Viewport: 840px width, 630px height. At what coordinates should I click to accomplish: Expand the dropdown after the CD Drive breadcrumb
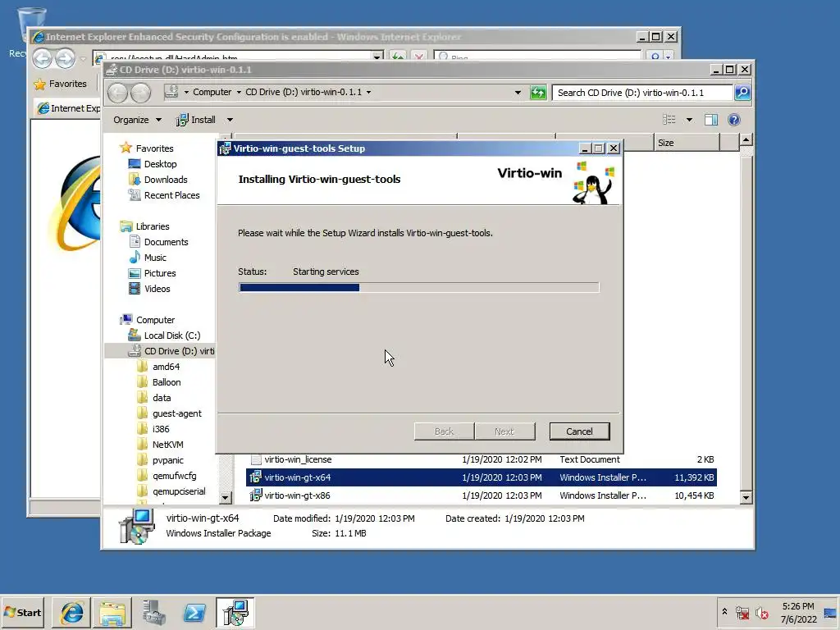368,92
